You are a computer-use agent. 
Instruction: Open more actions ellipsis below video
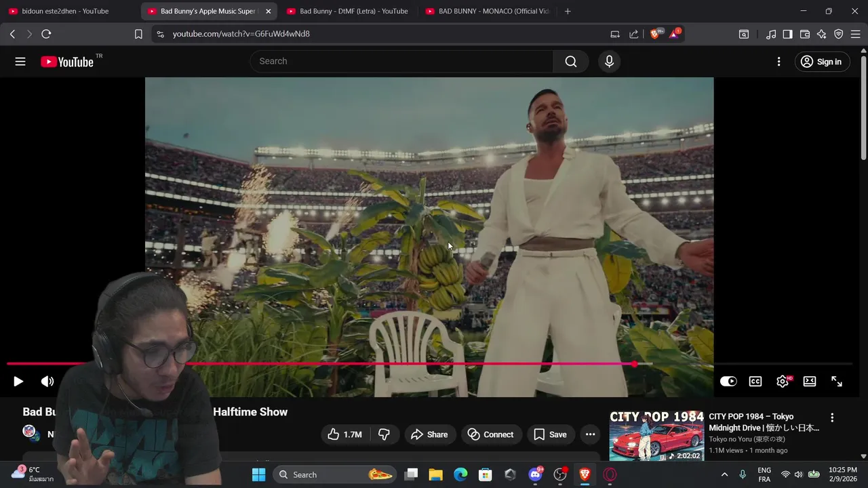pos(590,434)
